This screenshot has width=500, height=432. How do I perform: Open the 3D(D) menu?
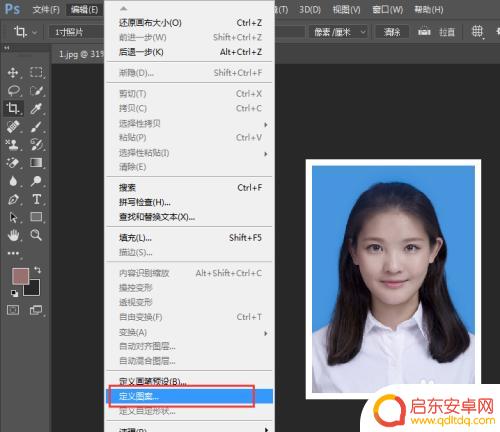click(x=310, y=10)
